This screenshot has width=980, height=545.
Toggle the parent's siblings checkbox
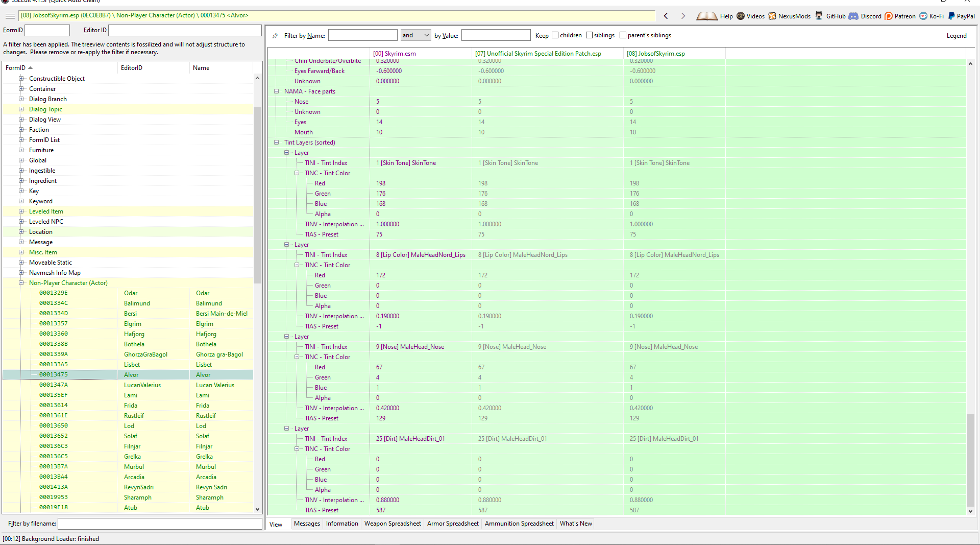623,35
